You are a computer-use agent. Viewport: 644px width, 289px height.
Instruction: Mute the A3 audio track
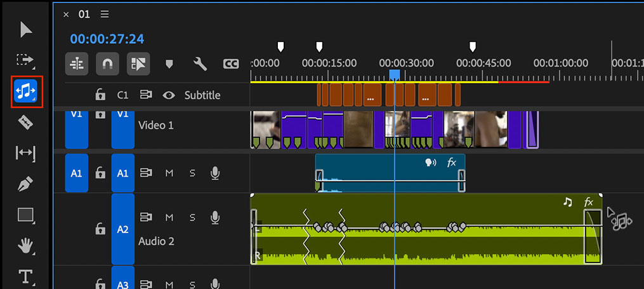click(169, 285)
